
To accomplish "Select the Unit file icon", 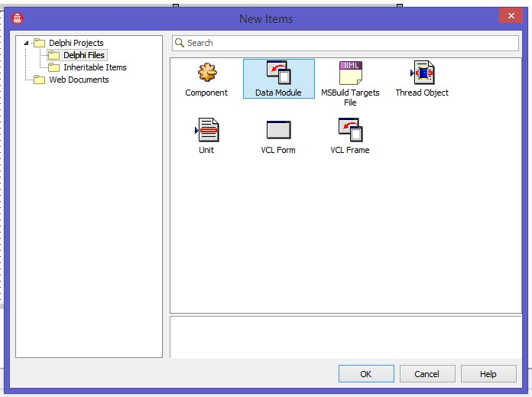I will [207, 130].
